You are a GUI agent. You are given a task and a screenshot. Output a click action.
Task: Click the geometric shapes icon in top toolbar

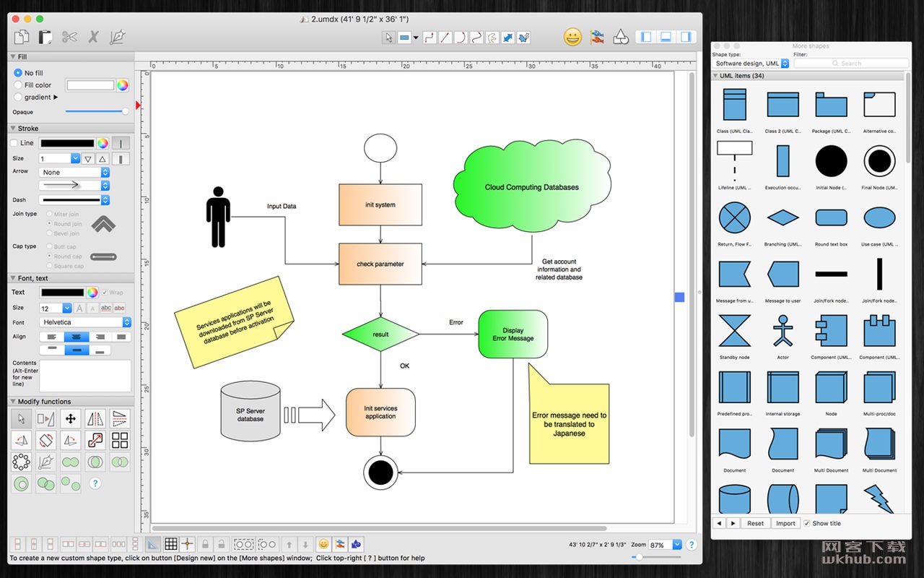click(x=620, y=37)
